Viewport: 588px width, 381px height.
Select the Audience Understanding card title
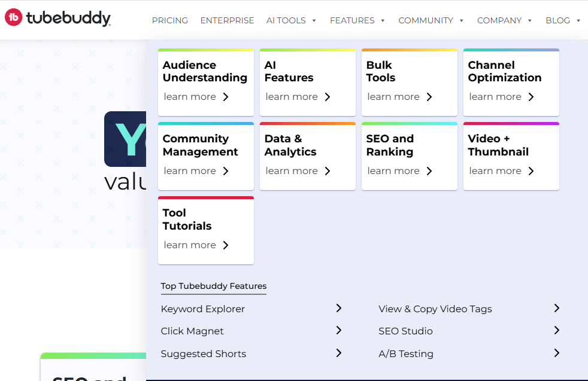click(205, 71)
